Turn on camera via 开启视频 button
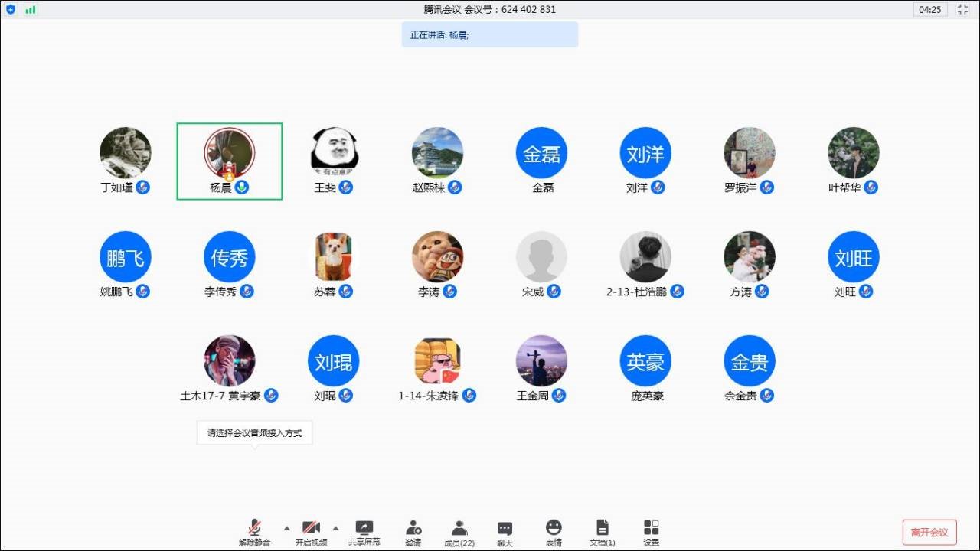The height and width of the screenshot is (551, 980). pyautogui.click(x=311, y=528)
